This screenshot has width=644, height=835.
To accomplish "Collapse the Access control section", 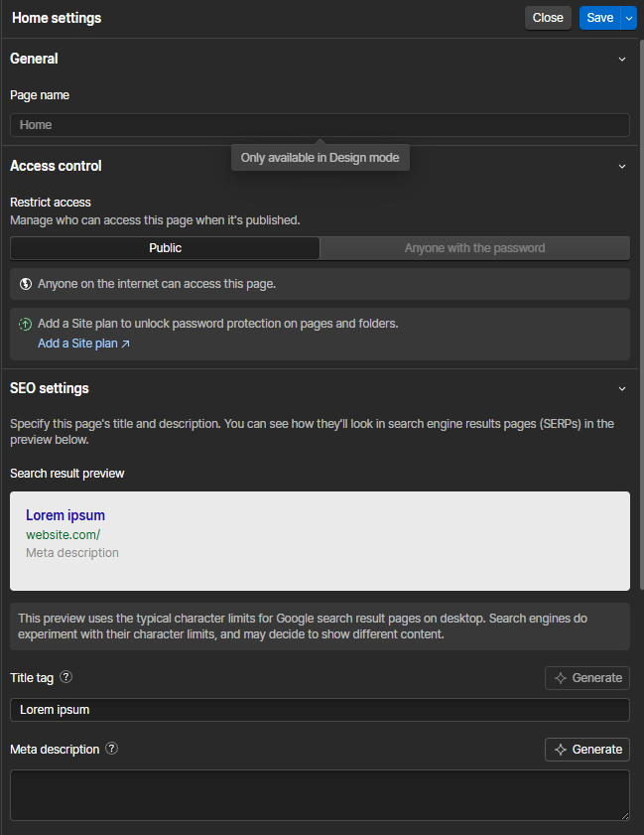I will coord(622,166).
